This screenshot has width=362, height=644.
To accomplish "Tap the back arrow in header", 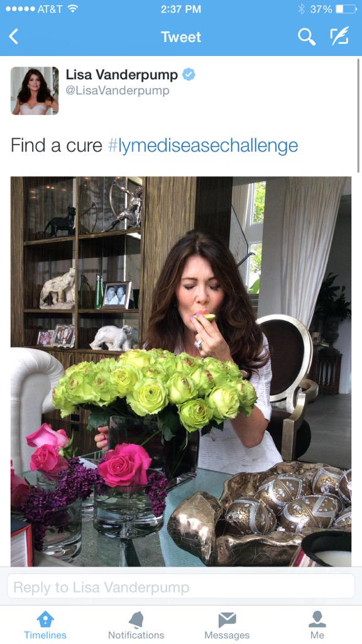I will tap(14, 37).
